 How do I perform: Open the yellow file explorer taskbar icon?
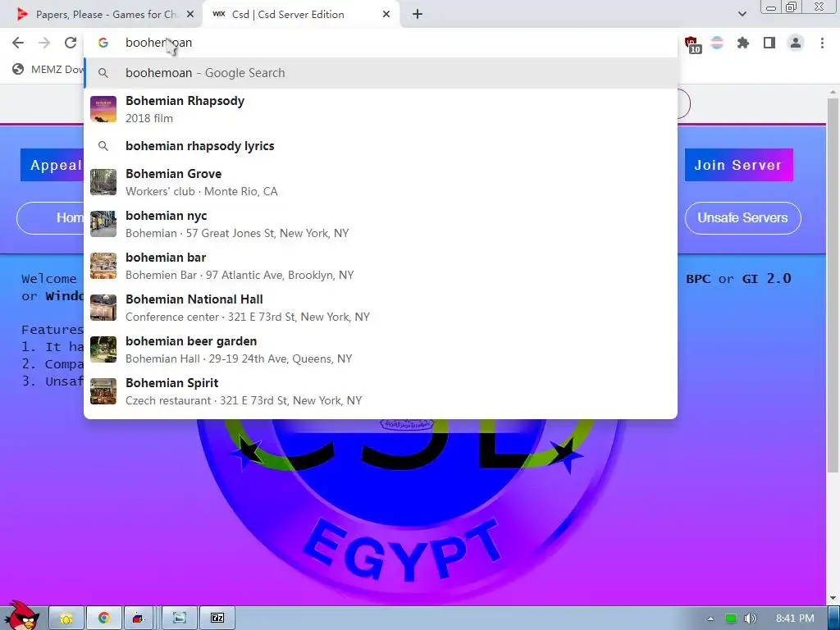66,619
